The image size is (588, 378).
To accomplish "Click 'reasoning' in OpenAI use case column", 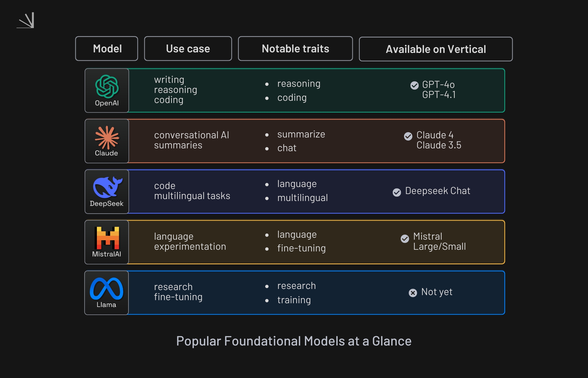I will pos(176,90).
